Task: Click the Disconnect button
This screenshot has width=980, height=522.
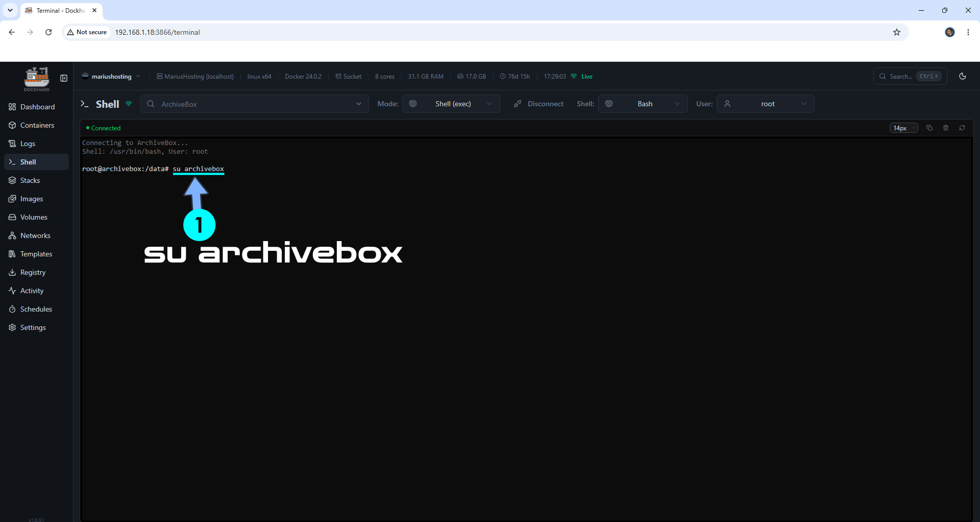Action: tap(538, 104)
